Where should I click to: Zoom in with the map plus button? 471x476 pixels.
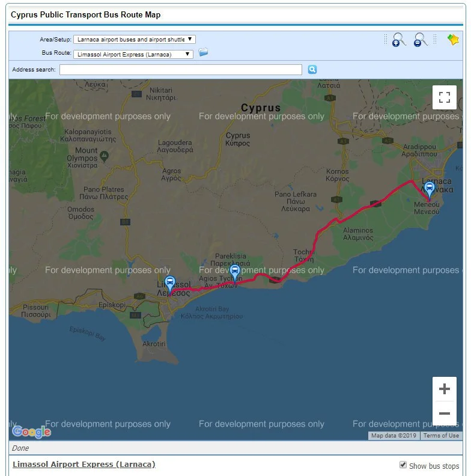point(444,389)
